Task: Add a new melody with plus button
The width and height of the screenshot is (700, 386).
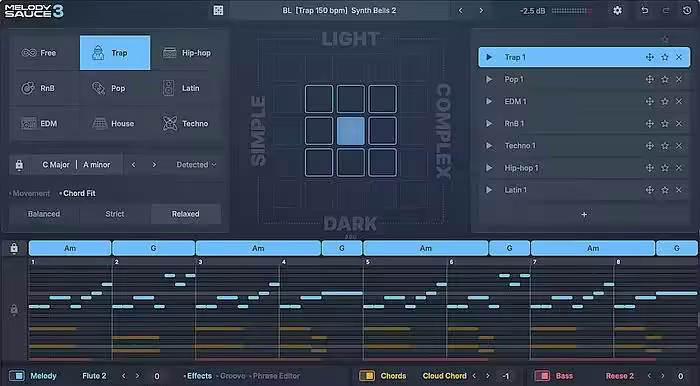Action: (x=584, y=215)
